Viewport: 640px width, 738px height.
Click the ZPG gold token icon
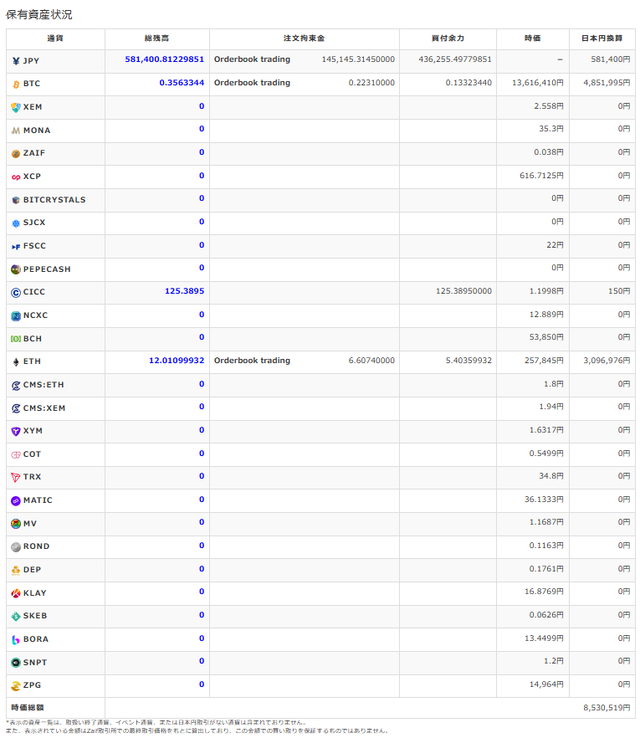[16, 686]
